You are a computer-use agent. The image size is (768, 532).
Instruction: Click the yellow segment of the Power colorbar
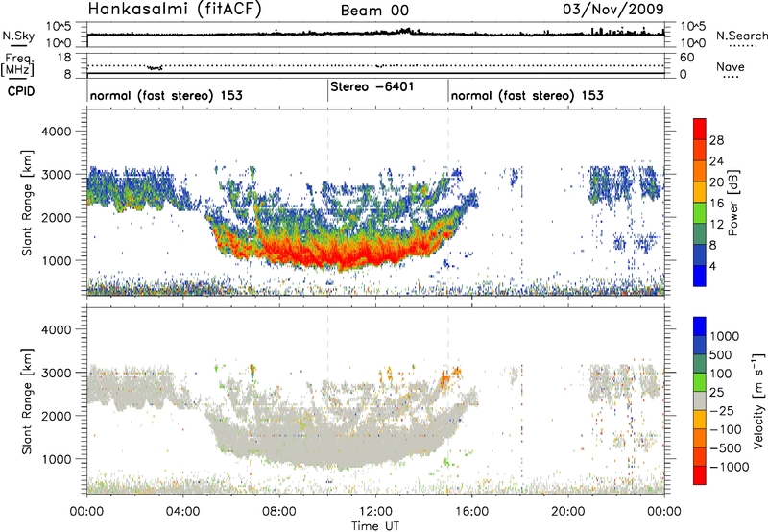[x=700, y=191]
